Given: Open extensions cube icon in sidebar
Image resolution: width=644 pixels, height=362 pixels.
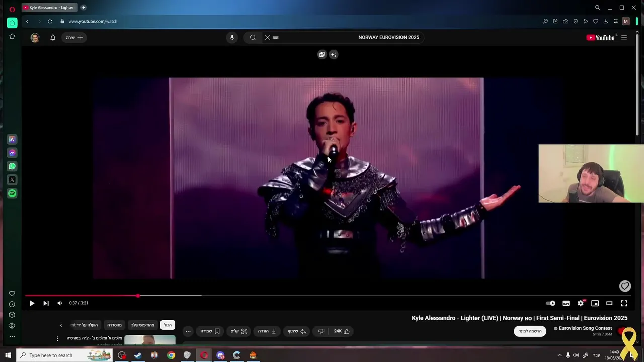Looking at the screenshot, I should 12,315.
